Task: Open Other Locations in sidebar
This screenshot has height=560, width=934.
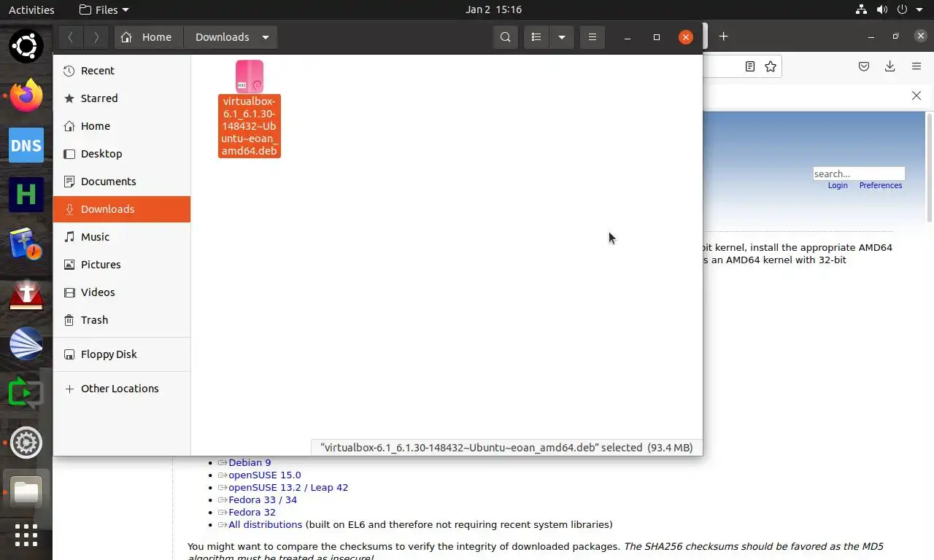Action: 122,389
